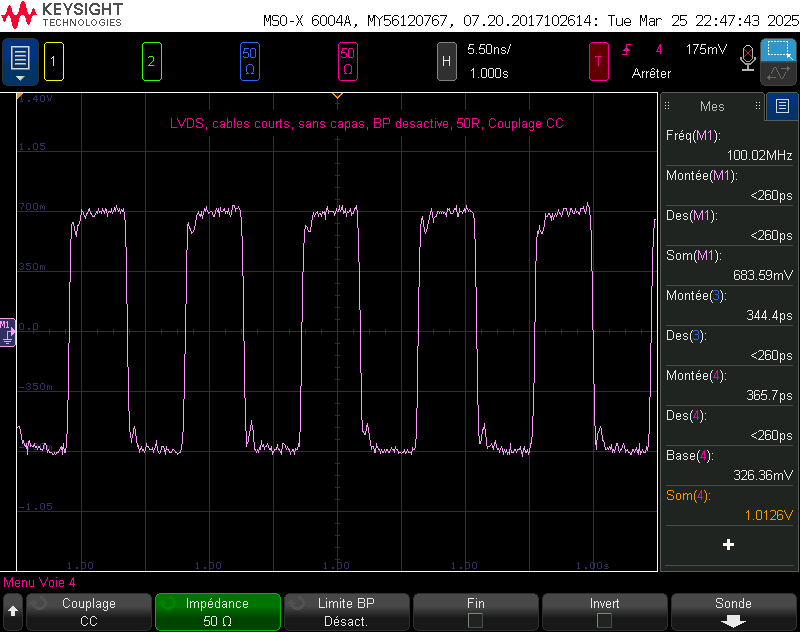Open the Sonde submenu
Viewport: 800px width, 632px height.
734,612
